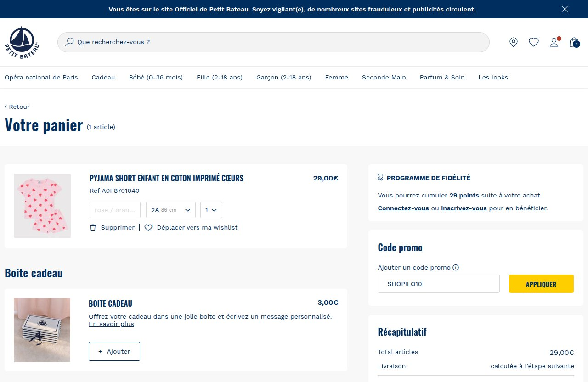The width and height of the screenshot is (588, 382).
Task: Click the (1 article) count text
Action: (101, 127)
